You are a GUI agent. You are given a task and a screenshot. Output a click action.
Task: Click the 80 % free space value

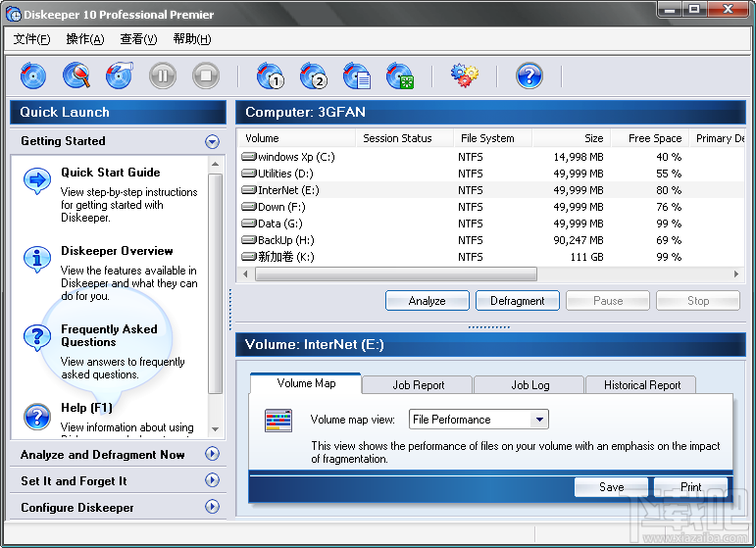tap(669, 190)
